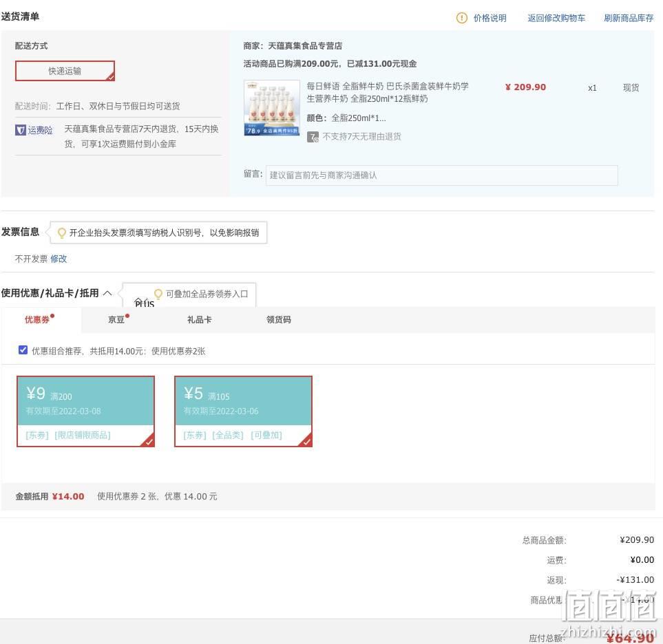This screenshot has height=644, width=663.
Task: Open product title 每日鲜语 全脂鲜牛奶
Action: tap(388, 92)
